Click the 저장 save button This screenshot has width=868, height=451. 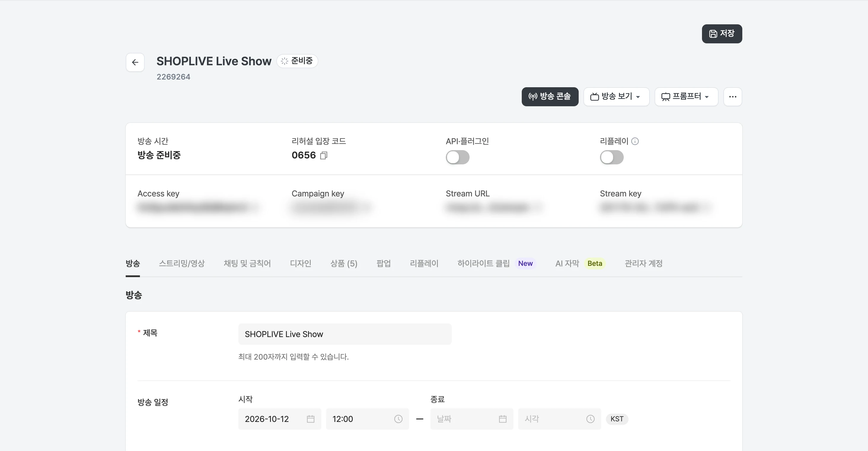tap(722, 34)
